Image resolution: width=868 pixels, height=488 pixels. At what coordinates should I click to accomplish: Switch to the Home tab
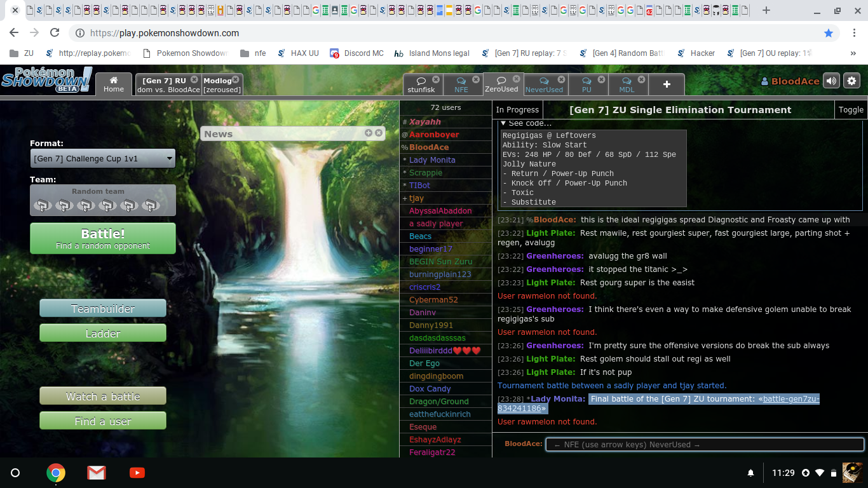pos(114,85)
